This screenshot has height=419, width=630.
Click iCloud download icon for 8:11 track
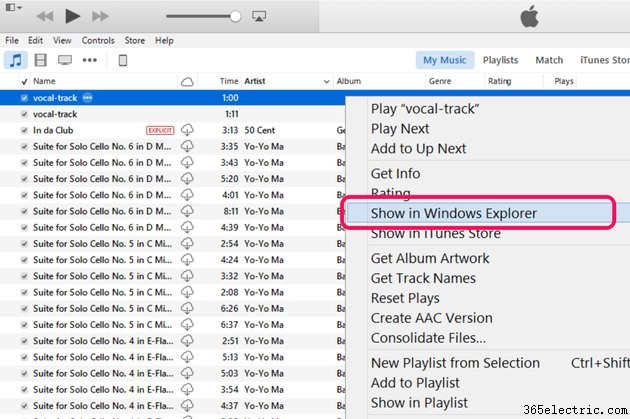[187, 211]
